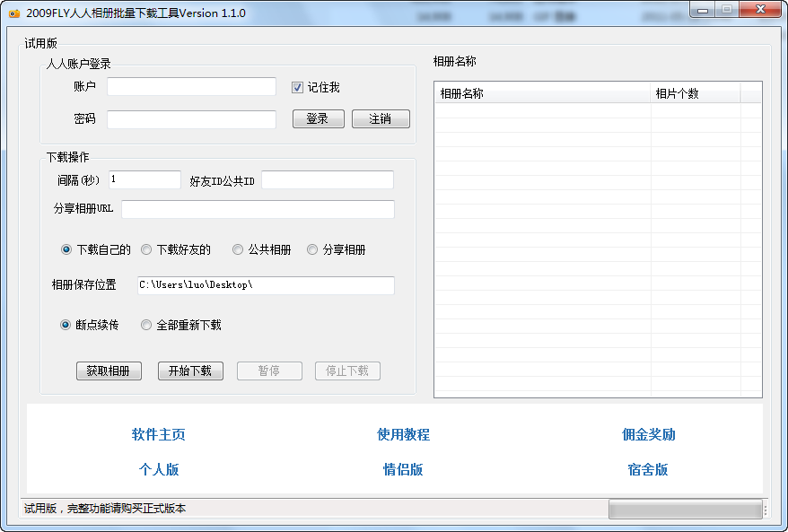Click the 分享相册URL input field
The image size is (788, 532).
click(258, 209)
